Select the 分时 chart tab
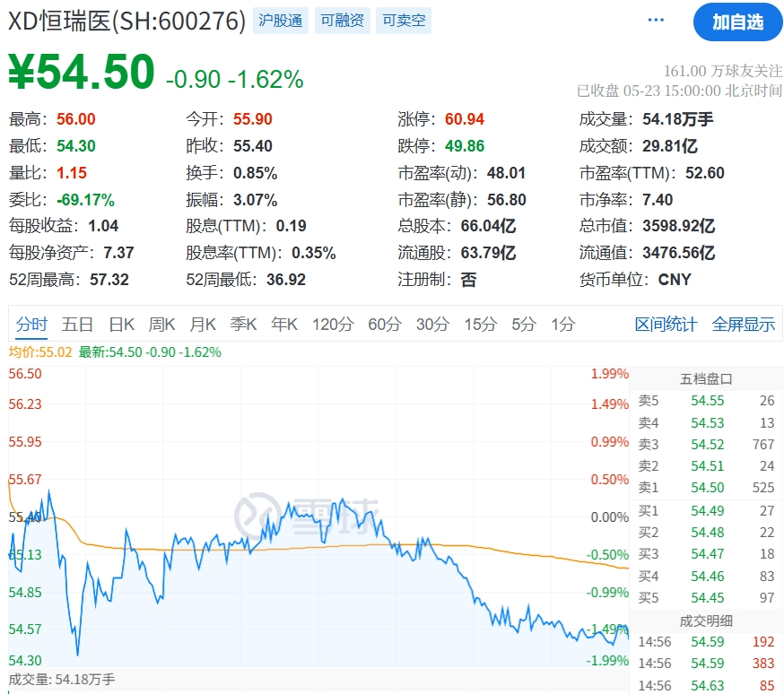This screenshot has width=784, height=694. coord(30,325)
